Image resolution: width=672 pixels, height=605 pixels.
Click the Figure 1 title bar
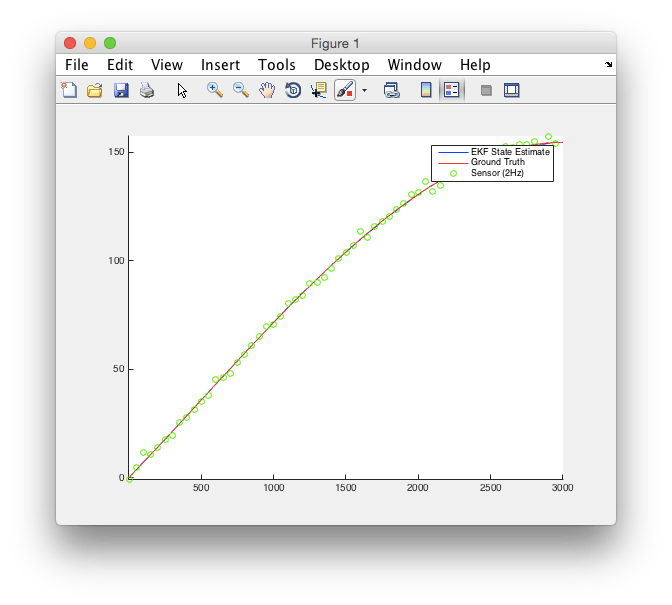(335, 43)
